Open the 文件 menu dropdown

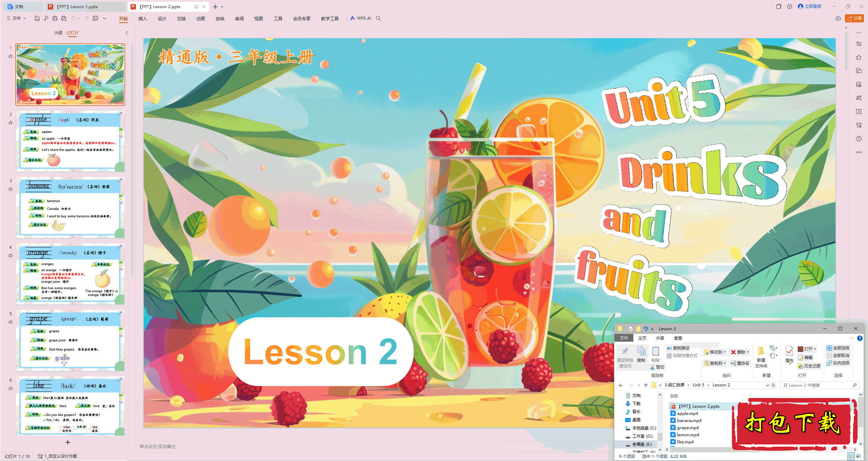point(16,18)
